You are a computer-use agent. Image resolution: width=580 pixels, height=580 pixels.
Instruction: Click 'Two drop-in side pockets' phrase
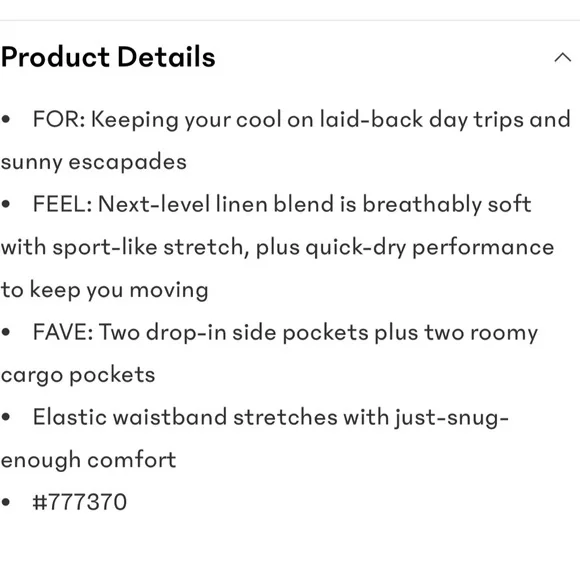(233, 332)
